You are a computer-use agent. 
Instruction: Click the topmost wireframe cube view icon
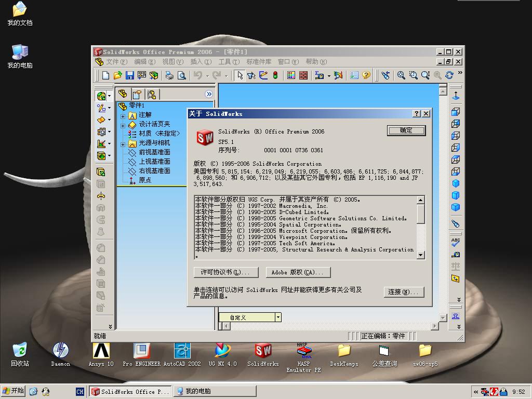pos(456,112)
